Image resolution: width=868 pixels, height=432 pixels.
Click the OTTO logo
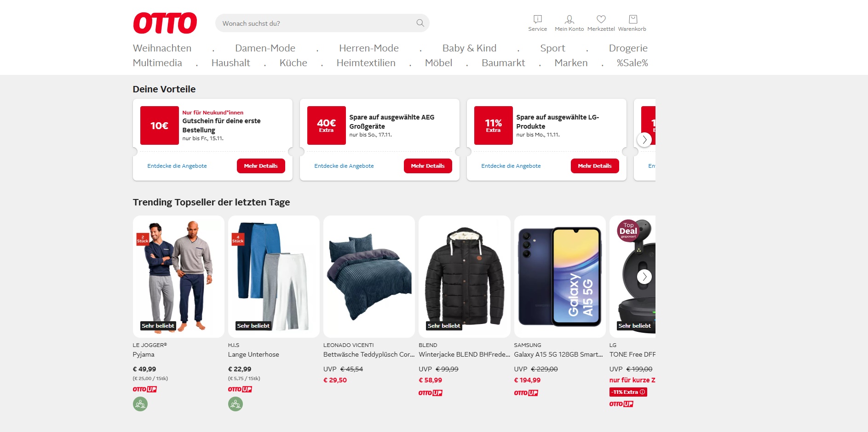point(165,23)
